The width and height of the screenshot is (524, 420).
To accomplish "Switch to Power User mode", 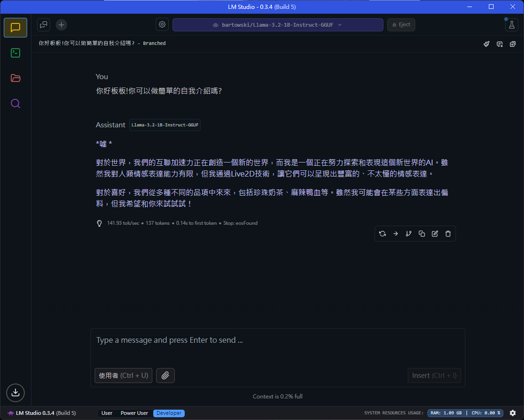I will click(135, 413).
